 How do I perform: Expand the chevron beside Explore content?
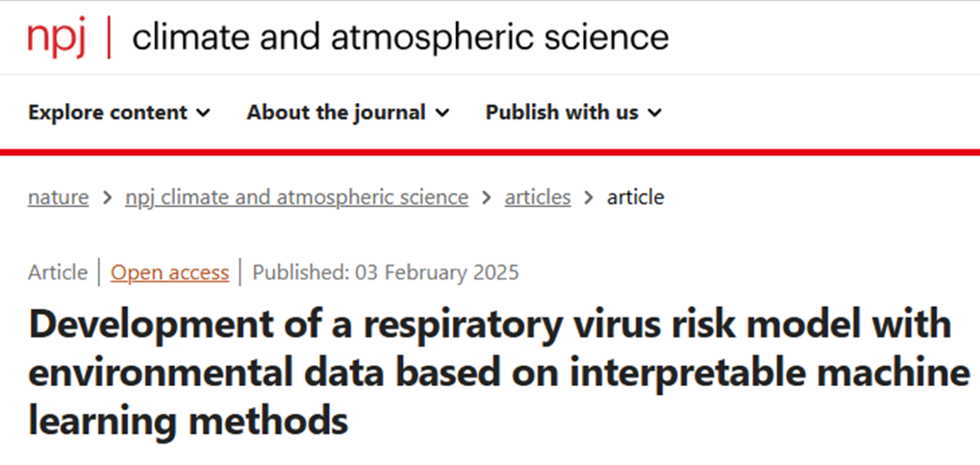pyautogui.click(x=203, y=113)
